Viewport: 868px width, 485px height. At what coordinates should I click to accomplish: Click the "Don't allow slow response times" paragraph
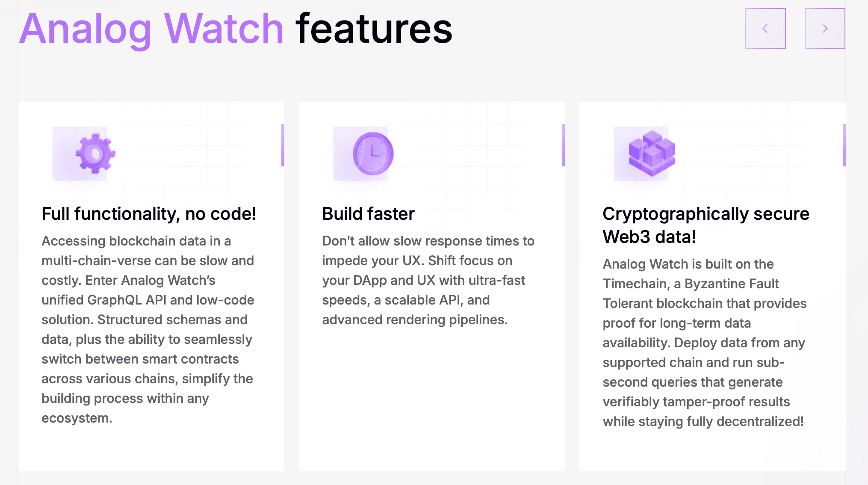[x=428, y=280]
